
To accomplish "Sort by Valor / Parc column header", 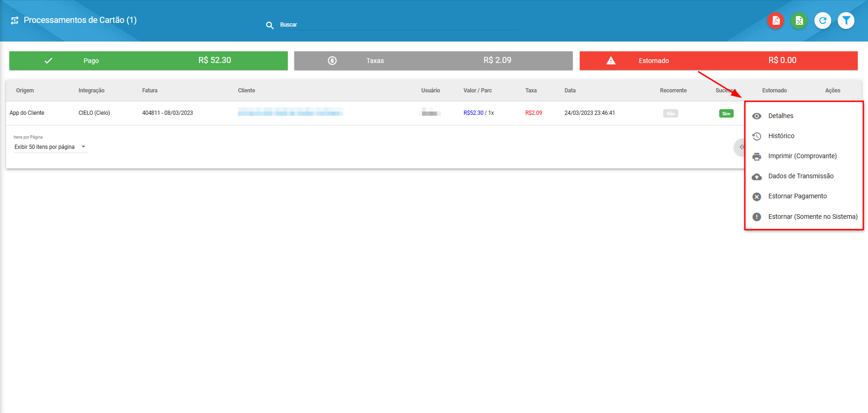I will point(478,91).
